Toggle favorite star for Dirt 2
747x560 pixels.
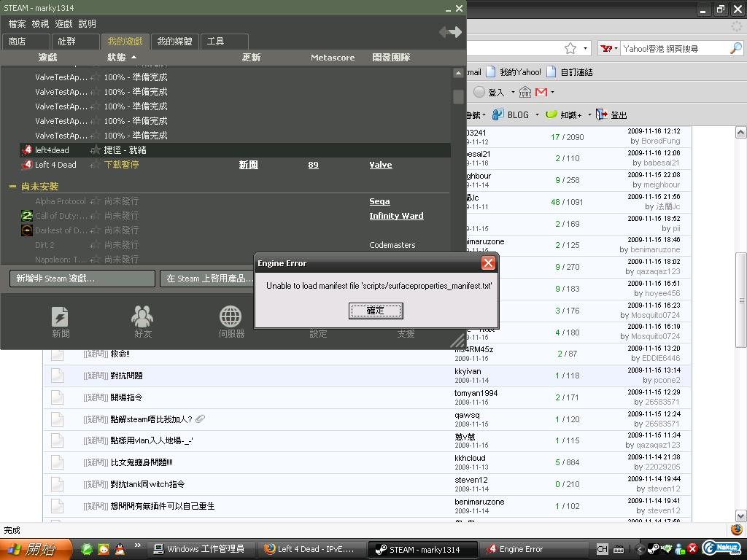click(96, 245)
